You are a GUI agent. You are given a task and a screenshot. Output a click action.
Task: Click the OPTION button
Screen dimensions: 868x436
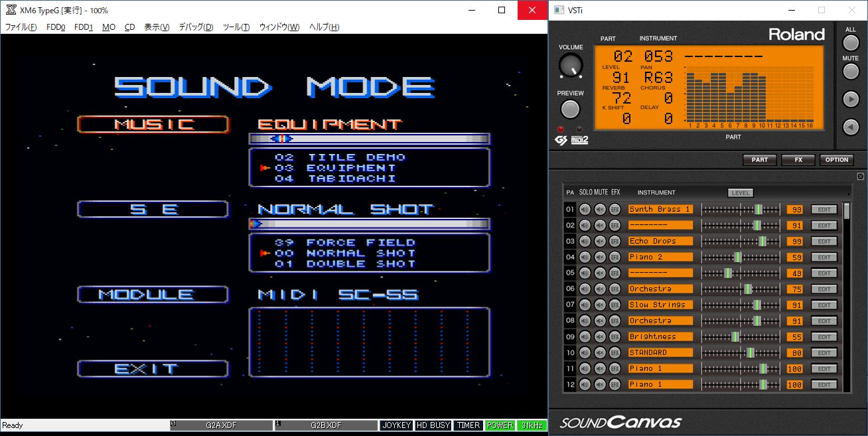837,160
